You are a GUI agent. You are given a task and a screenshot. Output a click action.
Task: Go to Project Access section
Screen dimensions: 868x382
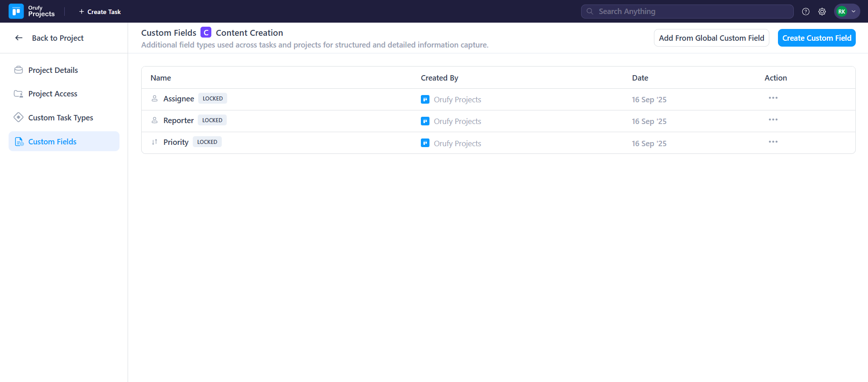[52, 94]
